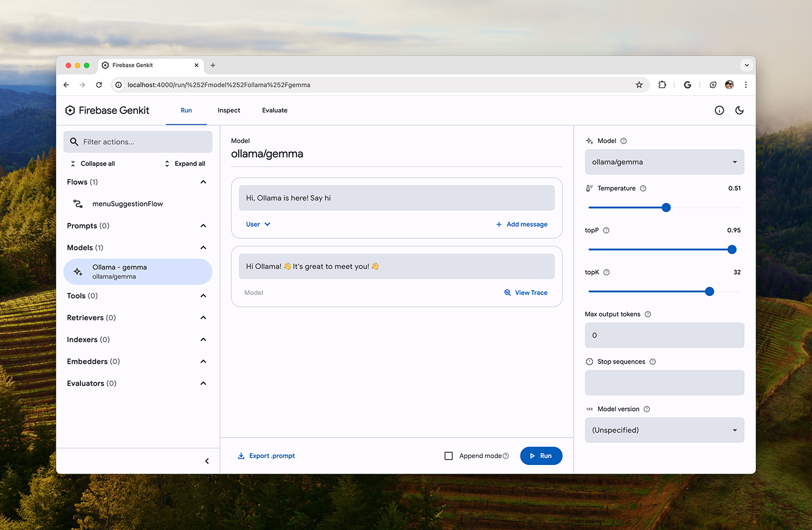Click the View Trace magnifier icon
The image size is (812, 530).
[x=507, y=292]
